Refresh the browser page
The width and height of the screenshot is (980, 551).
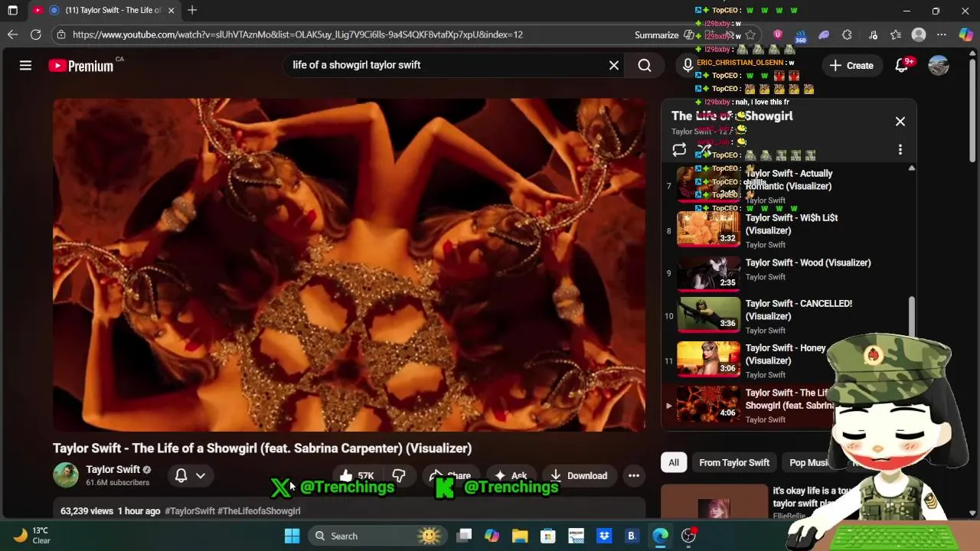(x=35, y=34)
